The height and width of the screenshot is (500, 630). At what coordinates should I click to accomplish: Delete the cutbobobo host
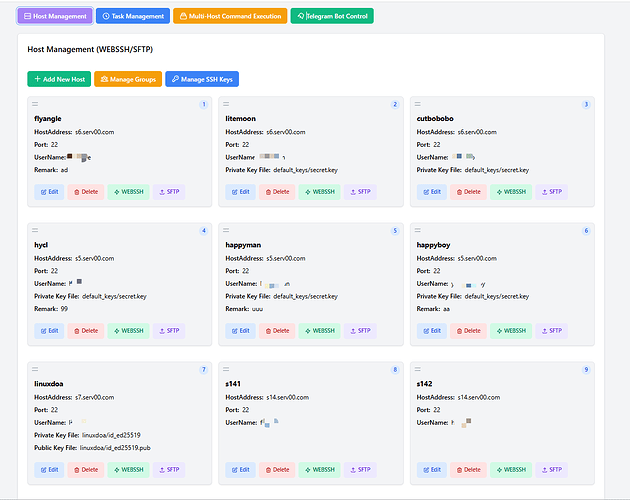coord(468,192)
